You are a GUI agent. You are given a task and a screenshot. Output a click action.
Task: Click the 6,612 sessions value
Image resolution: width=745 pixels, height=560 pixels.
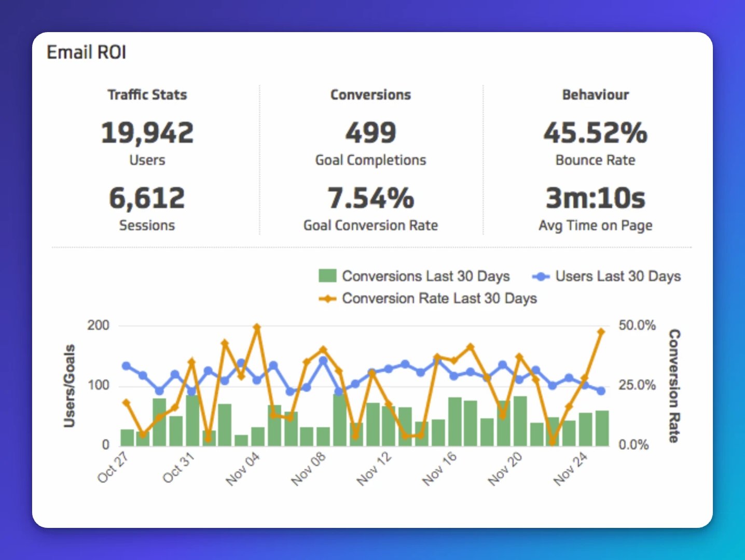coord(147,198)
